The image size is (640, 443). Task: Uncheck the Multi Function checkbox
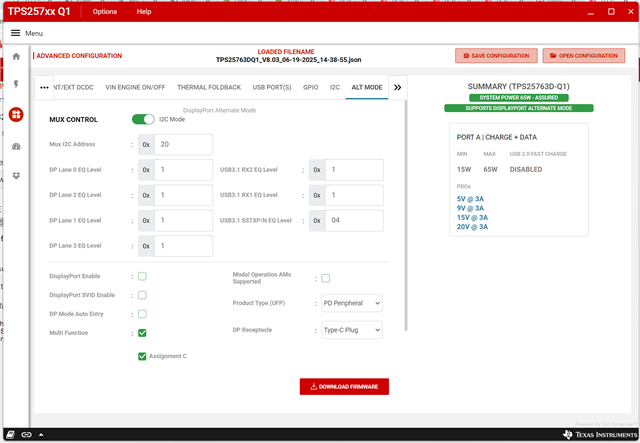tap(142, 333)
